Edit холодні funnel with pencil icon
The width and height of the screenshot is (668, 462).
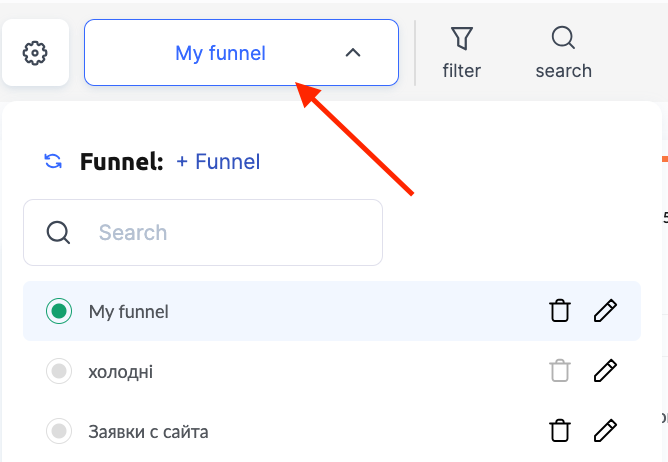[605, 370]
